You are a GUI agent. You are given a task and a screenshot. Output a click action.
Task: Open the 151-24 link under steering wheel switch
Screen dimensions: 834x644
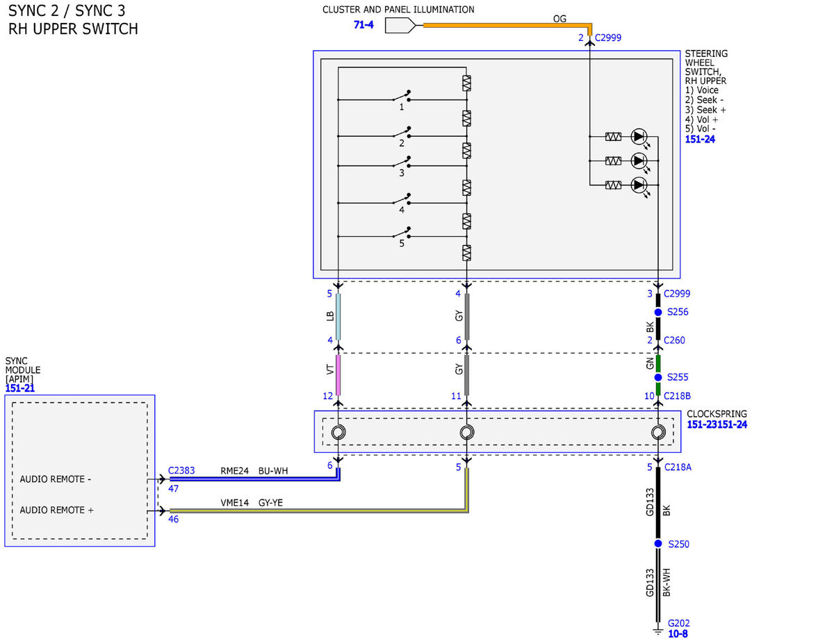point(700,139)
